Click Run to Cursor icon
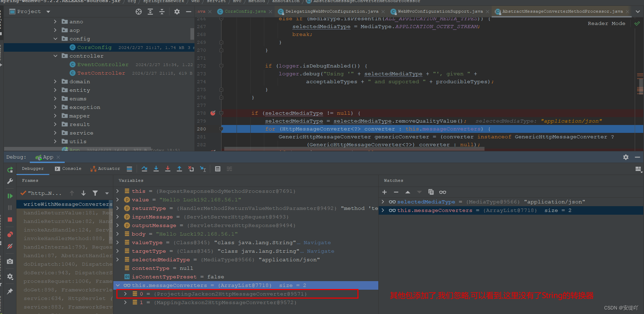The height and width of the screenshot is (314, 644). 203,169
